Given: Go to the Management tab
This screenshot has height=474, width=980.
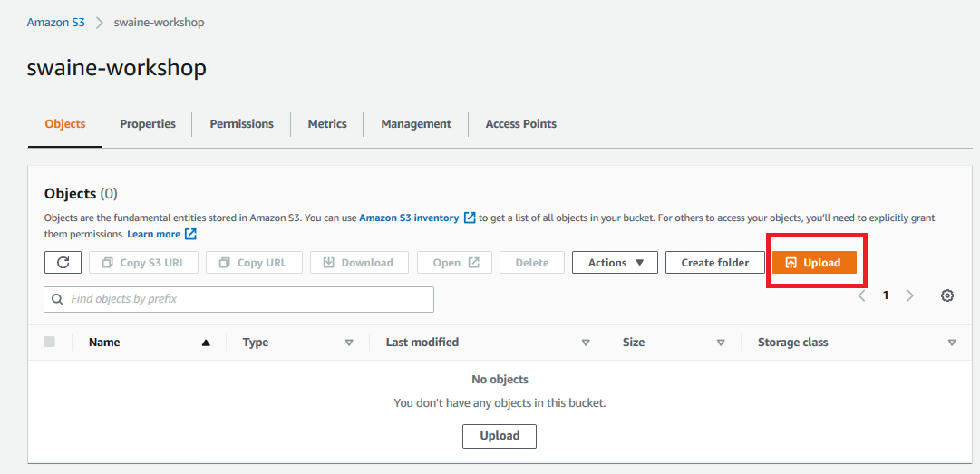Looking at the screenshot, I should click(416, 123).
